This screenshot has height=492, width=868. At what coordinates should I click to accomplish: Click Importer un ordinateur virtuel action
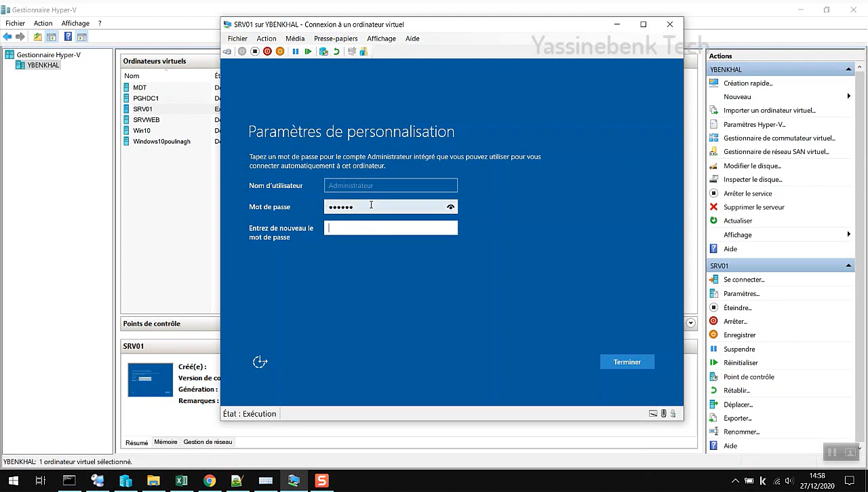769,110
